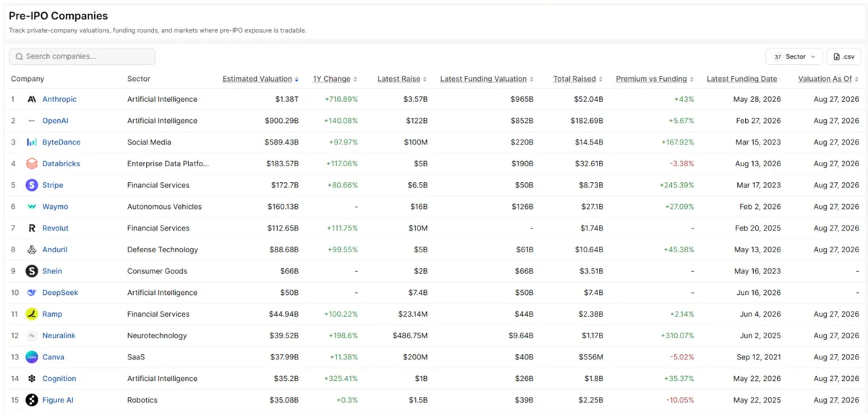Screen dimensions: 868x415
Task: Sort by Total Raised column header
Action: 578,79
